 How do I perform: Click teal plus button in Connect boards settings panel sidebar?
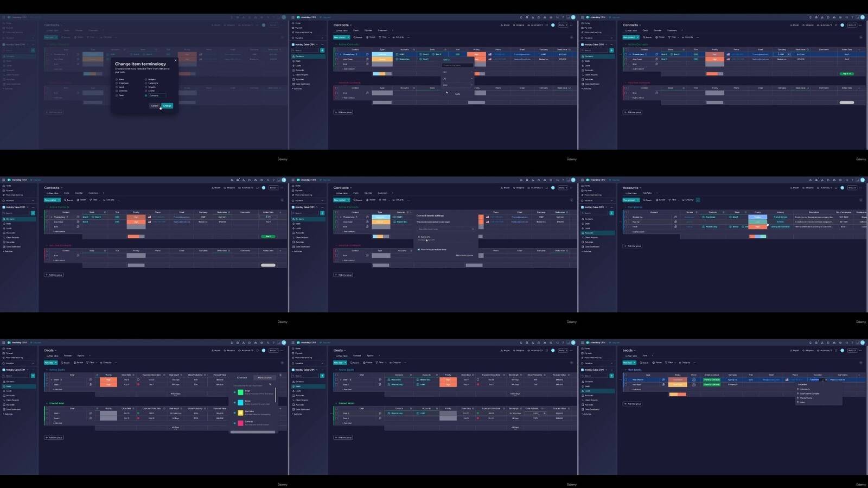point(322,213)
